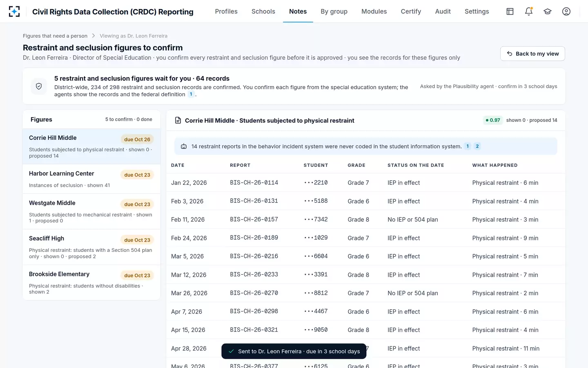Follow the Figures that need a person breadcrumb

[55, 36]
